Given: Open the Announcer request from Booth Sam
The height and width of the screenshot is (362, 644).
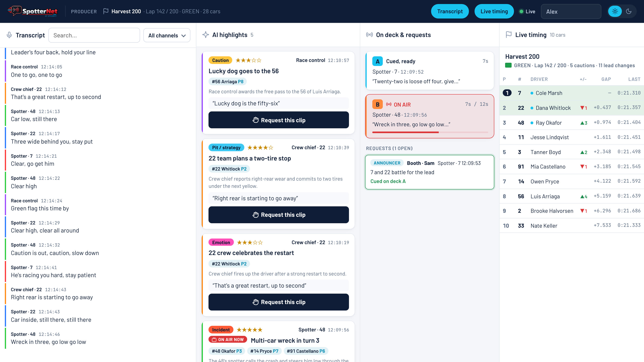Looking at the screenshot, I should click(429, 172).
